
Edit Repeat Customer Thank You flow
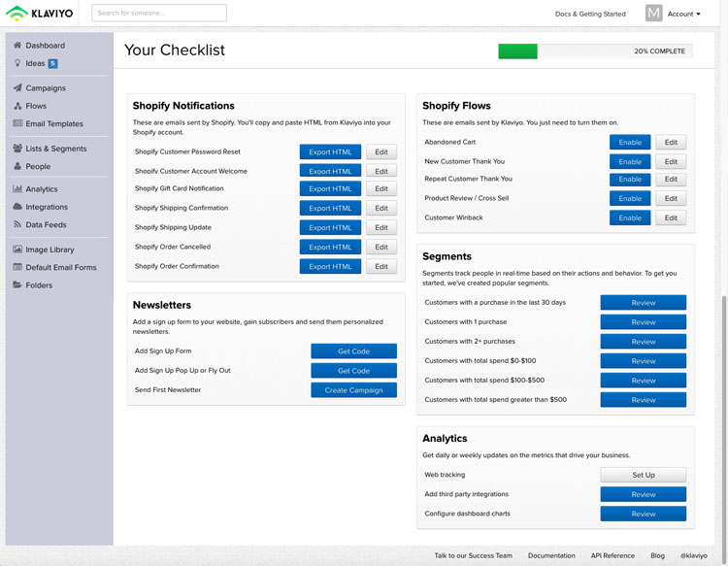tap(671, 180)
